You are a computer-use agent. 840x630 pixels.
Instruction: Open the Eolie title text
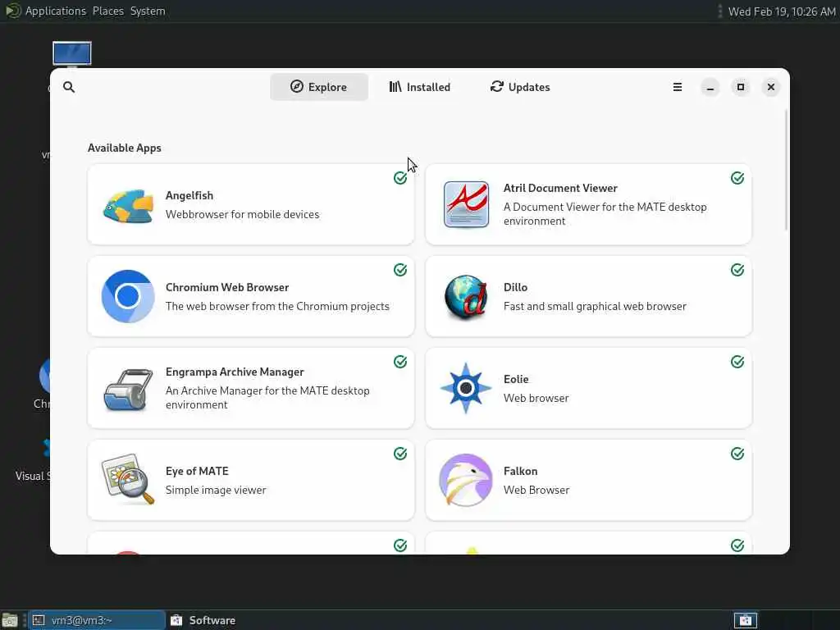click(516, 379)
